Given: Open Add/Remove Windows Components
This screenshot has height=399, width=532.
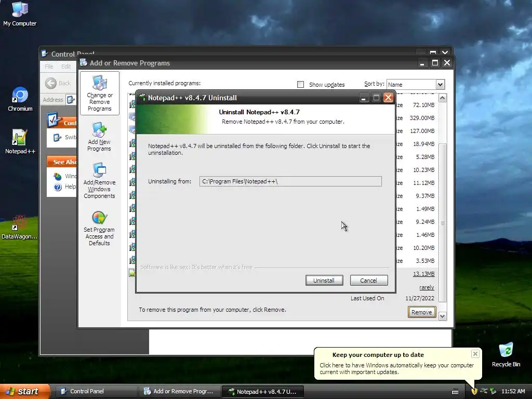Looking at the screenshot, I should (x=99, y=180).
